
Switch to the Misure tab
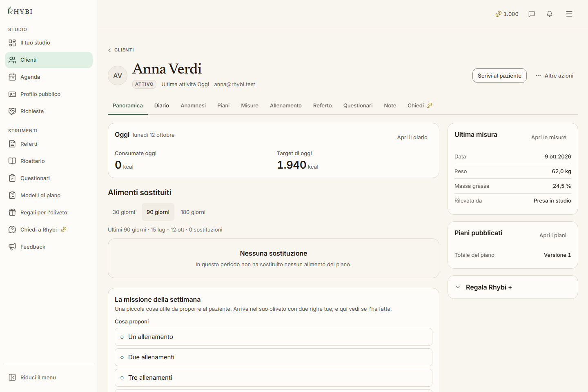249,105
